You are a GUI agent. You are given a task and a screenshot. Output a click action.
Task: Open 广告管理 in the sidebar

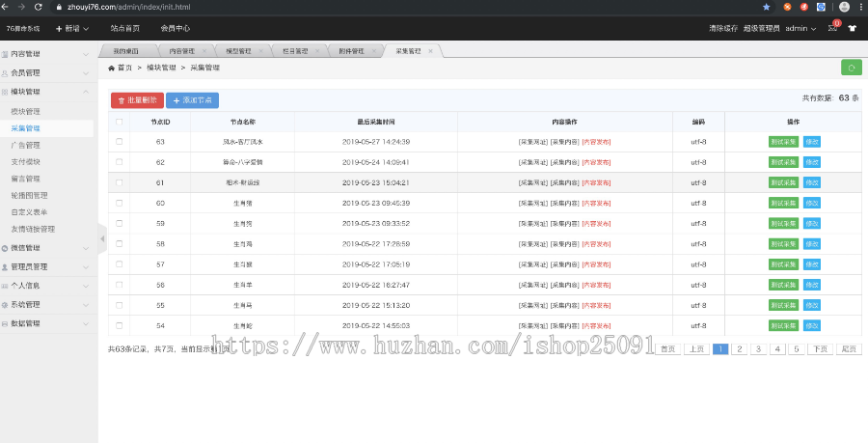(x=25, y=145)
